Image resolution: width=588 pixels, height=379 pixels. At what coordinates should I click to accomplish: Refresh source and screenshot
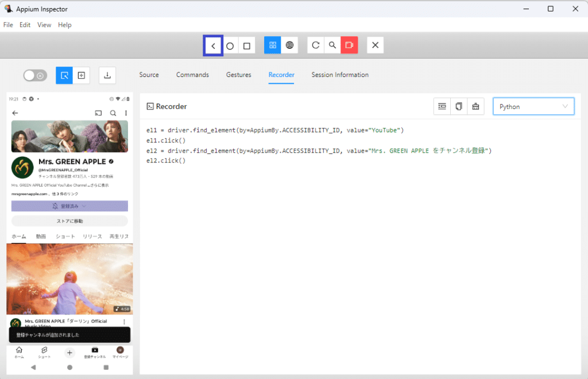click(315, 45)
